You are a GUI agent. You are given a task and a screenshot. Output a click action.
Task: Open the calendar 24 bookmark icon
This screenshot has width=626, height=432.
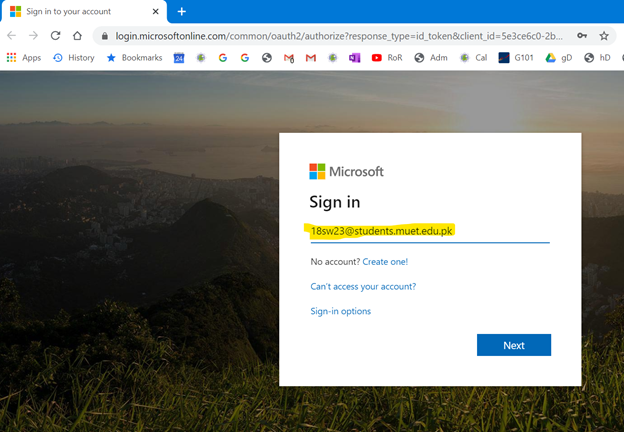pyautogui.click(x=179, y=58)
